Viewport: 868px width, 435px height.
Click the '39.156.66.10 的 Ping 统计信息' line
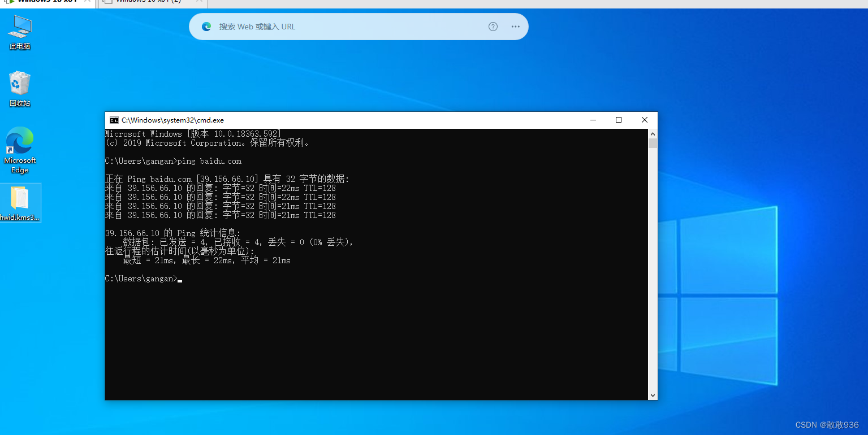(173, 233)
